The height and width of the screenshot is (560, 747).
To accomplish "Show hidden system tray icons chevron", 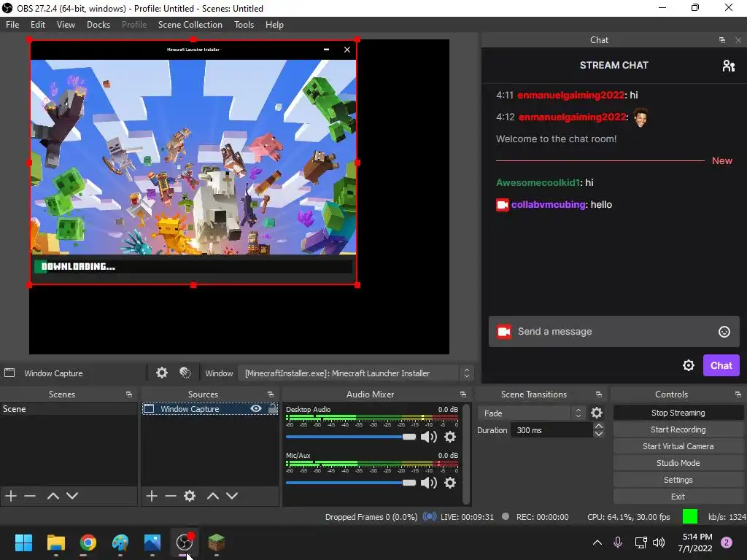I will [x=597, y=542].
